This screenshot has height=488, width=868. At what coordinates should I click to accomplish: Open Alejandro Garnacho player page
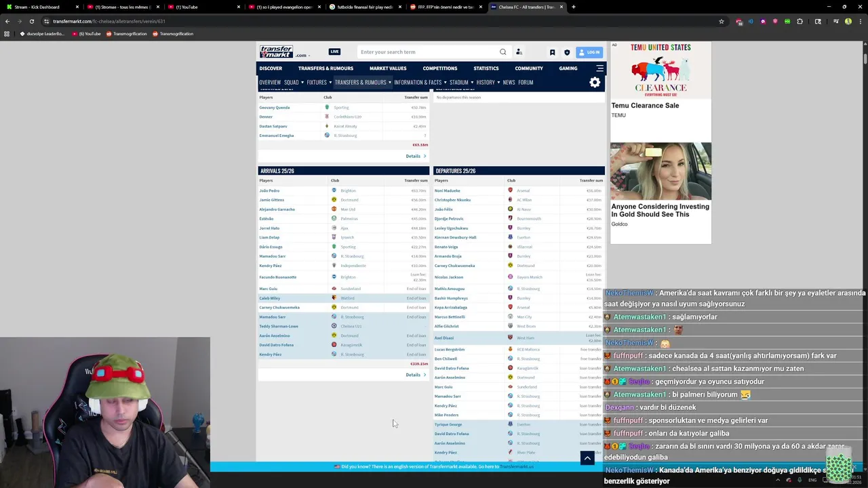coord(277,209)
